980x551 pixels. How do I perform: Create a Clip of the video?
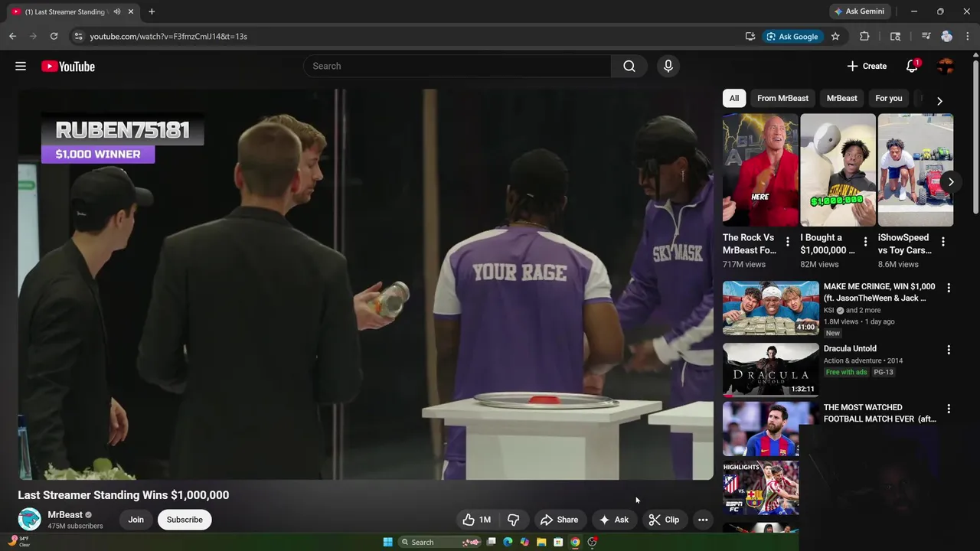pos(664,520)
